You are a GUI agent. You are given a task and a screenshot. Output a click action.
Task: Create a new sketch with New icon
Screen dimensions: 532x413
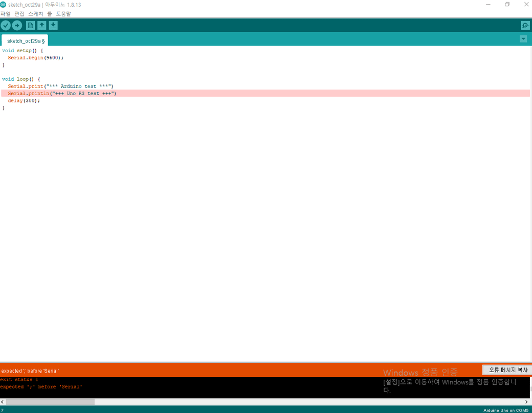click(x=31, y=26)
